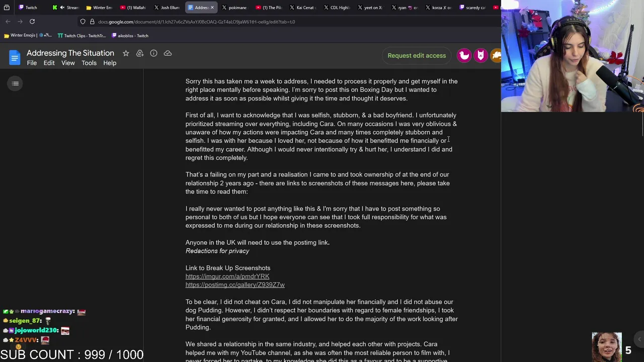Click 'Link to Break Up Screenshots' text
The image size is (644, 362).
point(228,268)
